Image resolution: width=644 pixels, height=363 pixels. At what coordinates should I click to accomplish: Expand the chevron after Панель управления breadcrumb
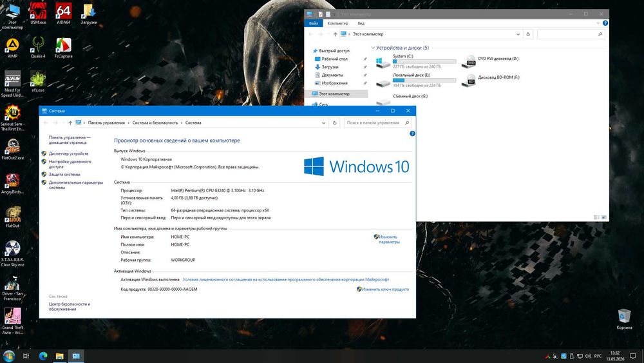[128, 123]
